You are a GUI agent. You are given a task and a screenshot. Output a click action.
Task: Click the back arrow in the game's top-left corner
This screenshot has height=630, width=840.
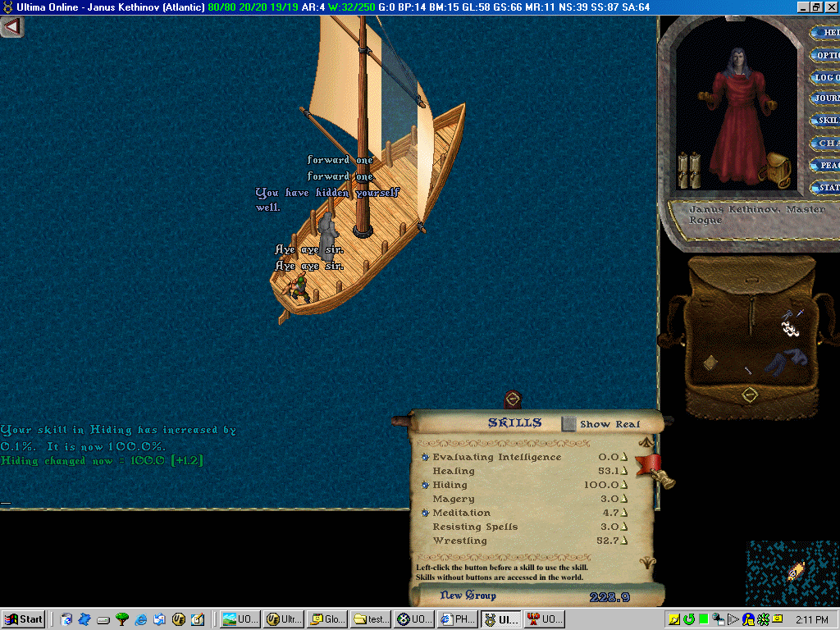point(11,26)
